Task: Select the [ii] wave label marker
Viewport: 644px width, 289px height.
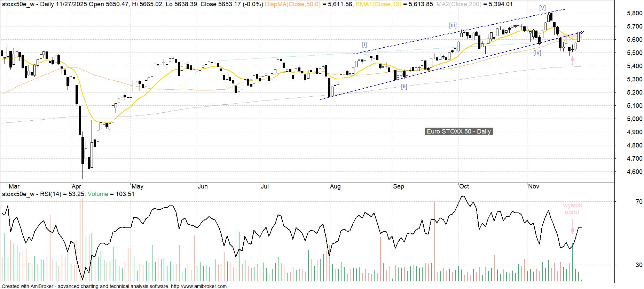Action: pyautogui.click(x=404, y=86)
